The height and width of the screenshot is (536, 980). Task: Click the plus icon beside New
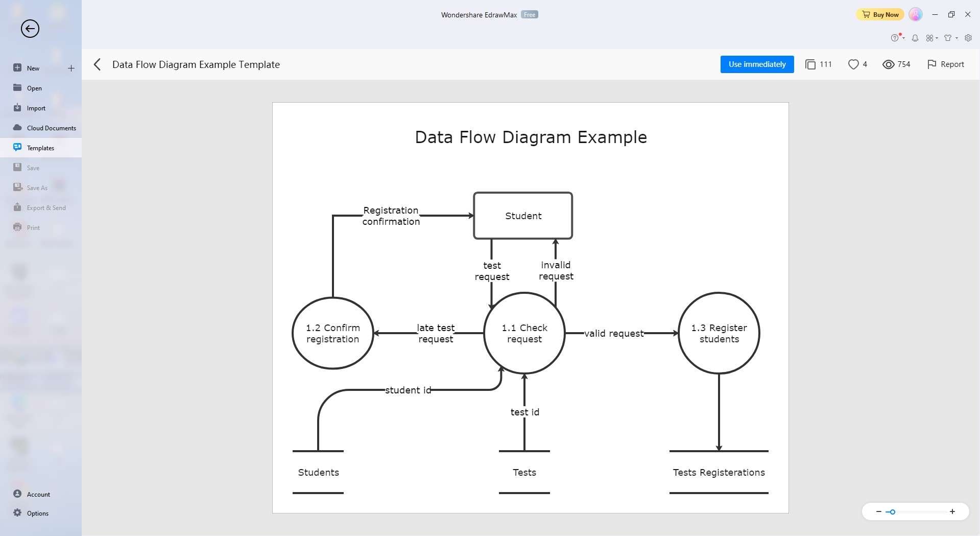(x=71, y=68)
